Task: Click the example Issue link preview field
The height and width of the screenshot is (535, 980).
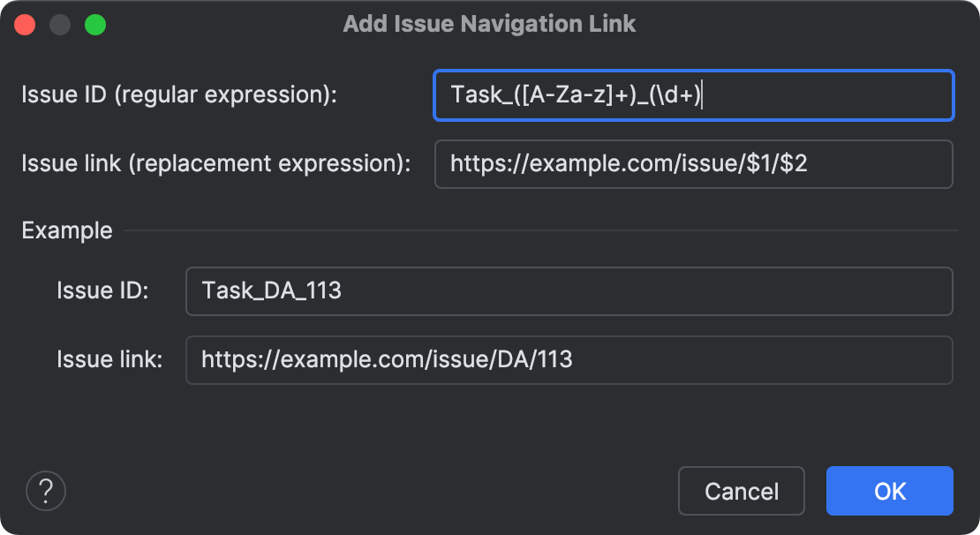Action: (569, 359)
